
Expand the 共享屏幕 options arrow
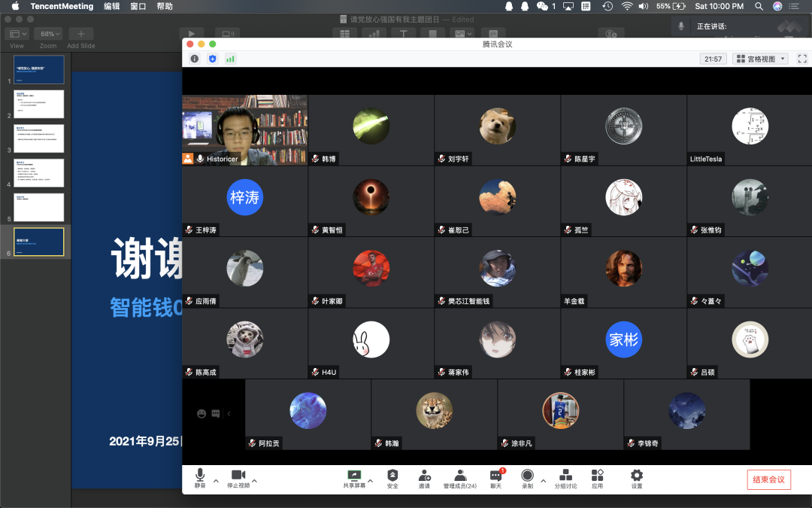pyautogui.click(x=370, y=480)
